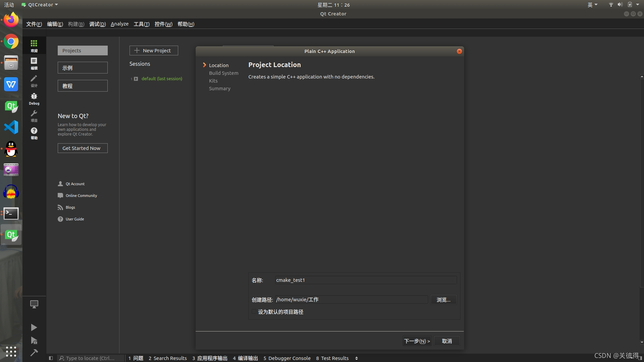Open the 示例 examples section
This screenshot has height=362, width=644.
[83, 68]
